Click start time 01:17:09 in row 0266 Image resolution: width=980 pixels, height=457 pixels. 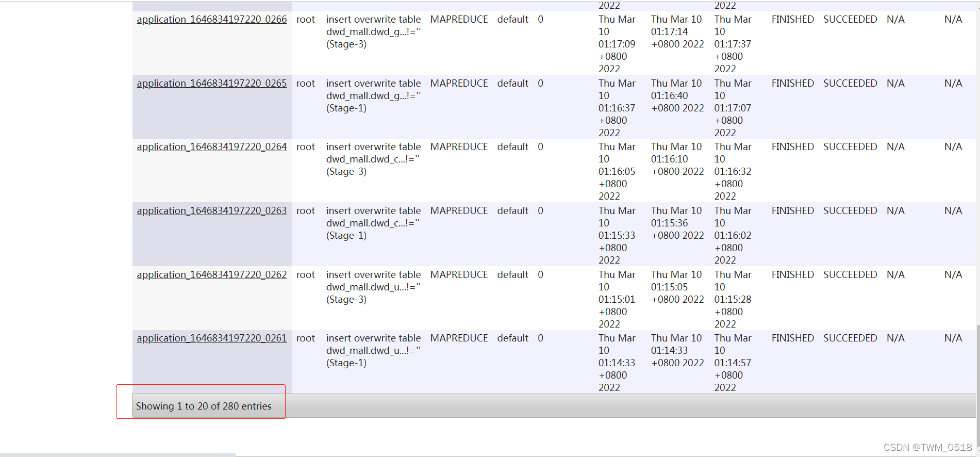pos(617,44)
